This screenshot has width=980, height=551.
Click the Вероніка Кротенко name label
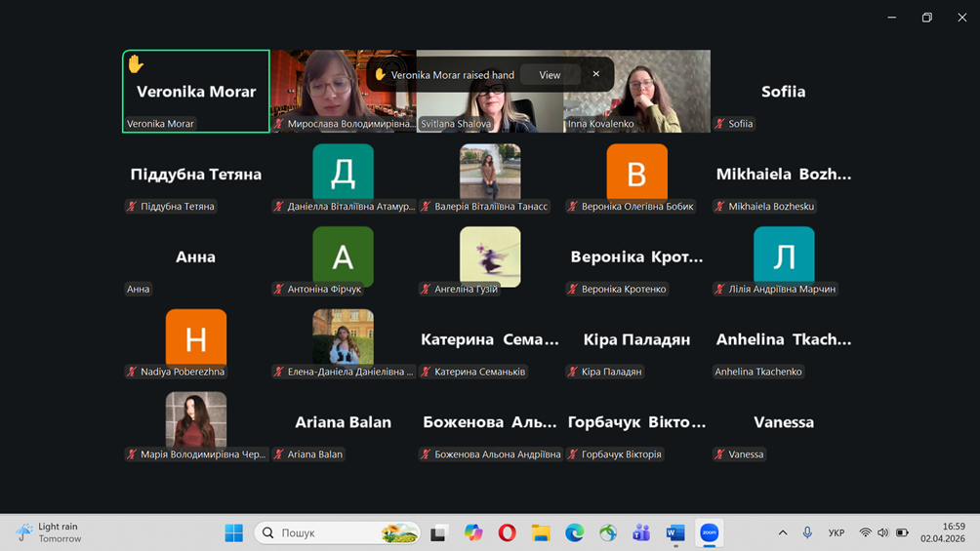[x=624, y=289]
